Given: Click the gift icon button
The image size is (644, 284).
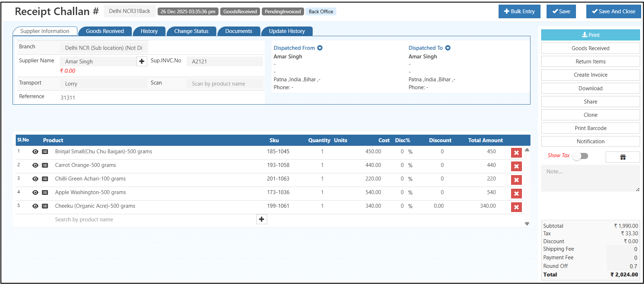Looking at the screenshot, I should pyautogui.click(x=623, y=157).
